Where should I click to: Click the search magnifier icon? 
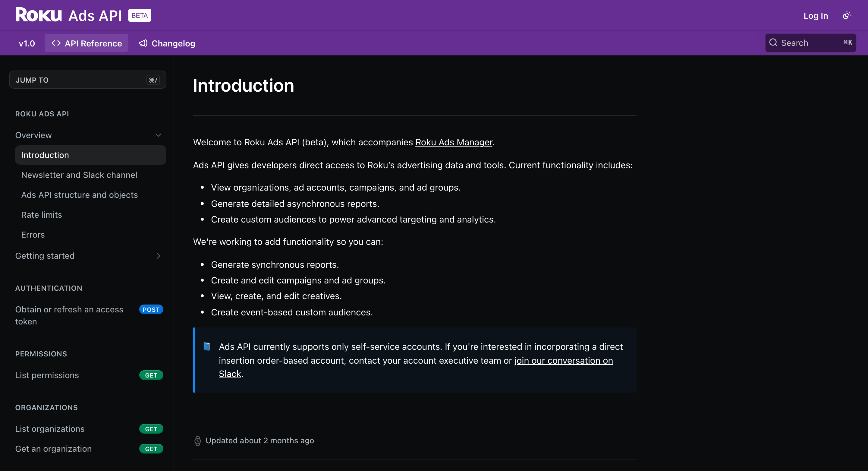773,43
